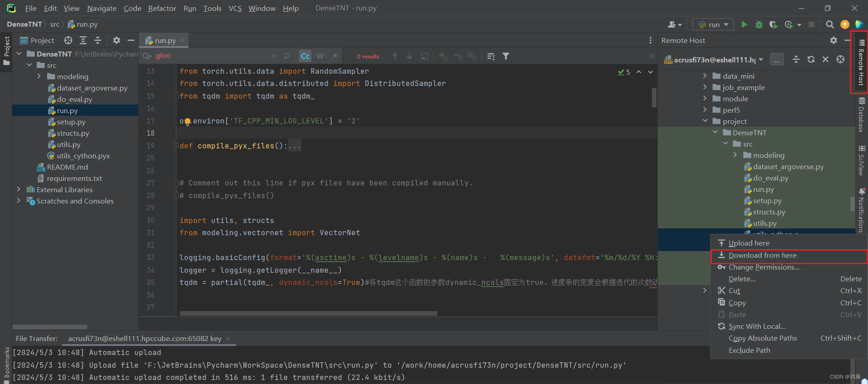The height and width of the screenshot is (384, 868).
Task: Jump to previous search occurrence arrow
Action: click(x=395, y=56)
